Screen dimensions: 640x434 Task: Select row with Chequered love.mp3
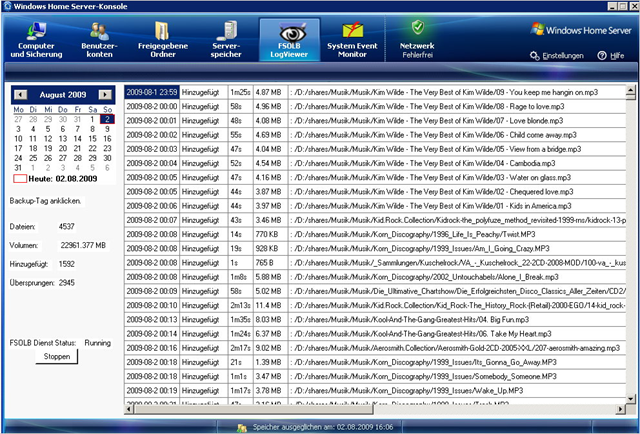pos(375,192)
